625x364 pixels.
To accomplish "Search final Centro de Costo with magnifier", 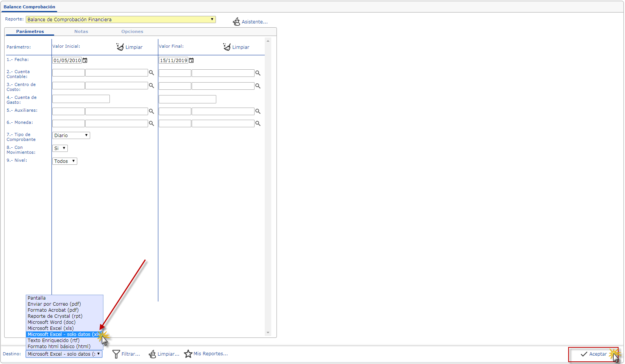I will (258, 86).
